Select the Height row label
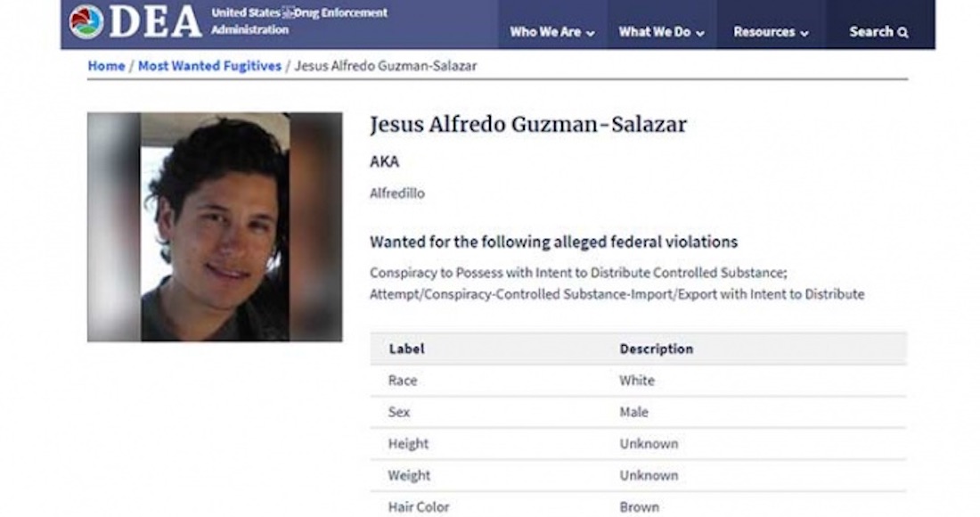Viewport: 980px width, 517px height. (408, 444)
